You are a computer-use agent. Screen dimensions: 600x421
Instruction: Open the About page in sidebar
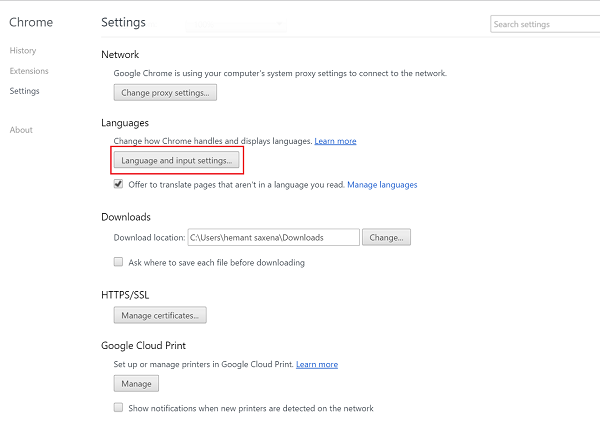pyautogui.click(x=21, y=130)
